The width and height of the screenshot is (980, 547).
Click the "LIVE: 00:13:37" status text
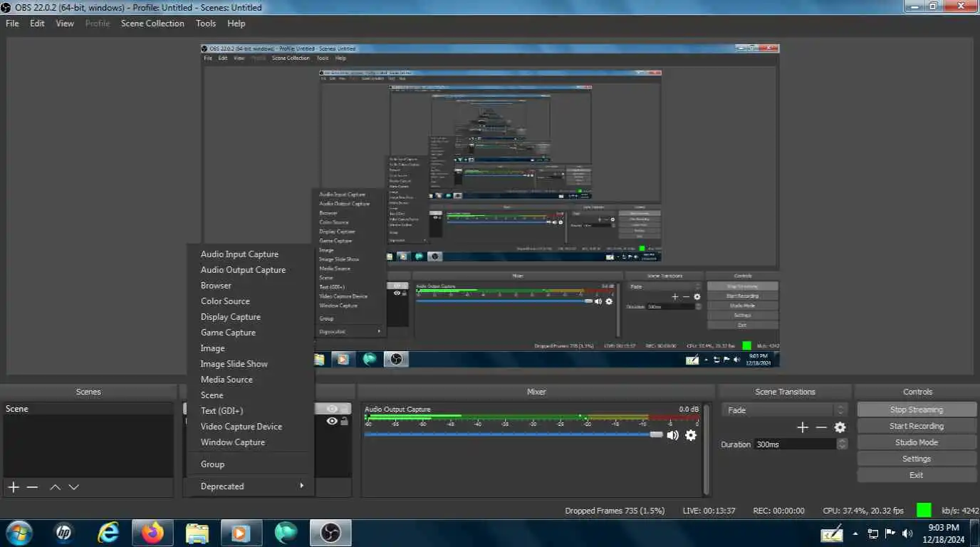point(709,511)
